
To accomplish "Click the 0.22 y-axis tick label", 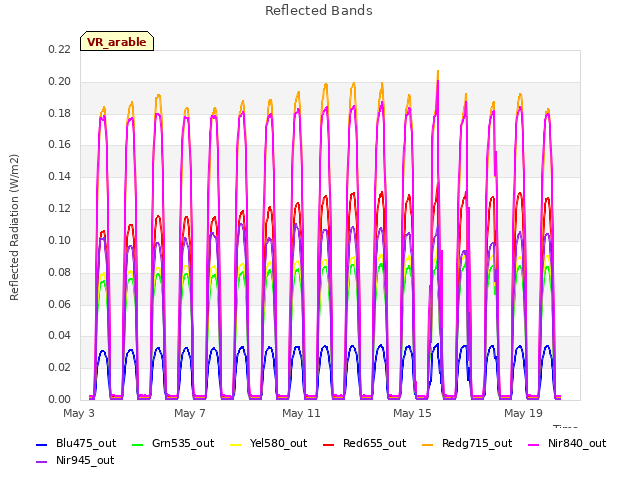I will coord(60,49).
